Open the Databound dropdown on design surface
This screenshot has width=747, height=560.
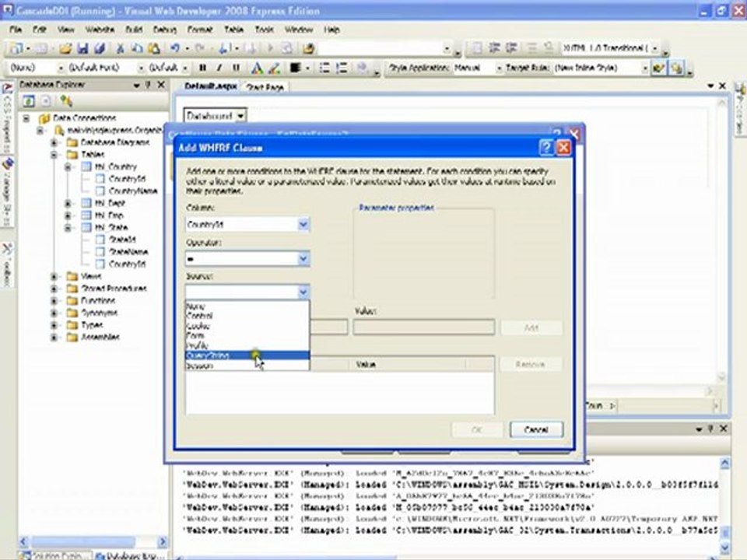coord(240,116)
